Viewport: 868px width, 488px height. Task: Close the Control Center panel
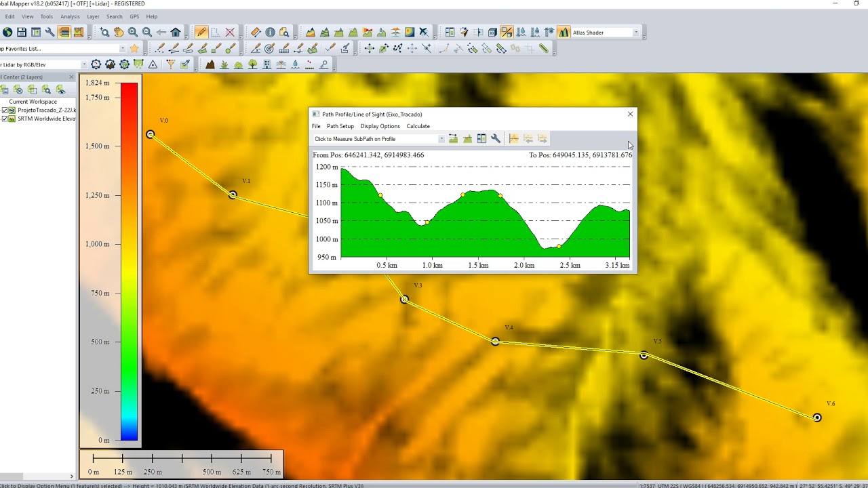(x=72, y=77)
